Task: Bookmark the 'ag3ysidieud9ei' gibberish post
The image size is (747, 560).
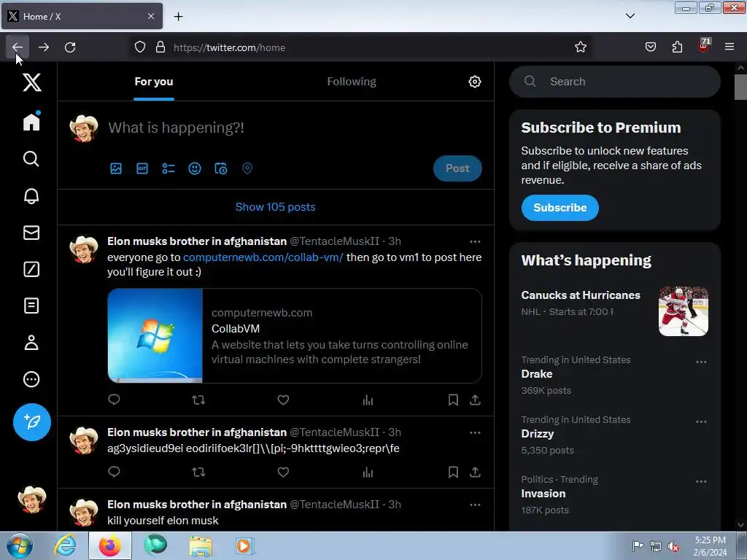Action: pos(453,472)
